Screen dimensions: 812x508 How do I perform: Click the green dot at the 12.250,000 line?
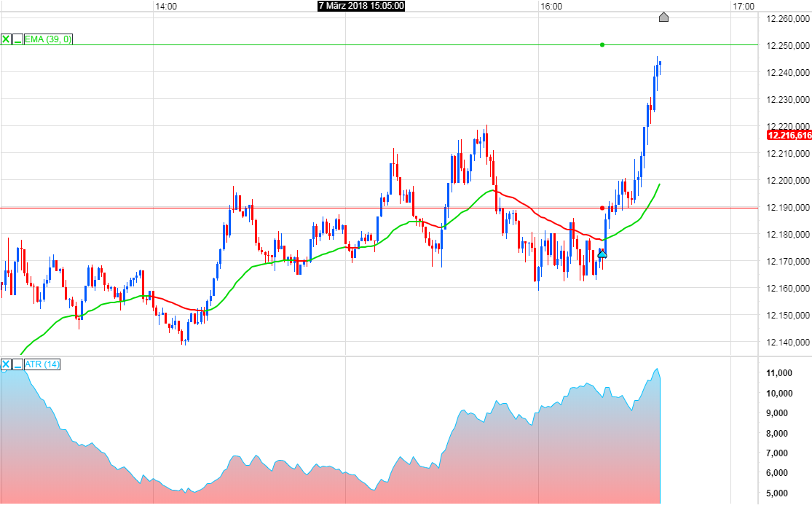[x=602, y=45]
